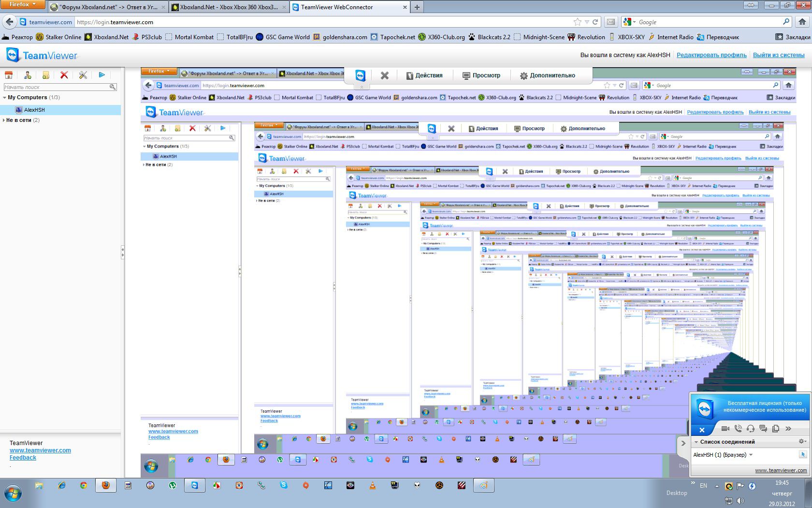
Task: Open www.teamviewer.com link in TeamViewer popup
Action: tap(781, 470)
